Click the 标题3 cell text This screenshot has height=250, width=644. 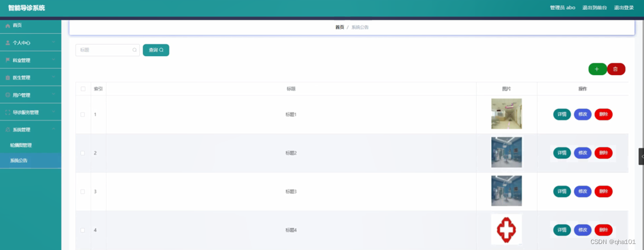[x=291, y=192]
